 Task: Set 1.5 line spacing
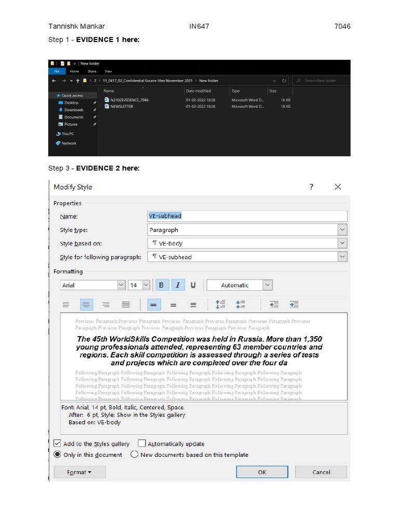point(174,304)
